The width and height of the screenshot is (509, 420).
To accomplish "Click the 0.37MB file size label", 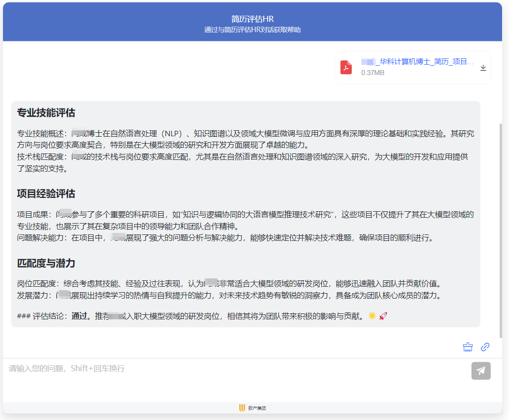I will [x=372, y=73].
